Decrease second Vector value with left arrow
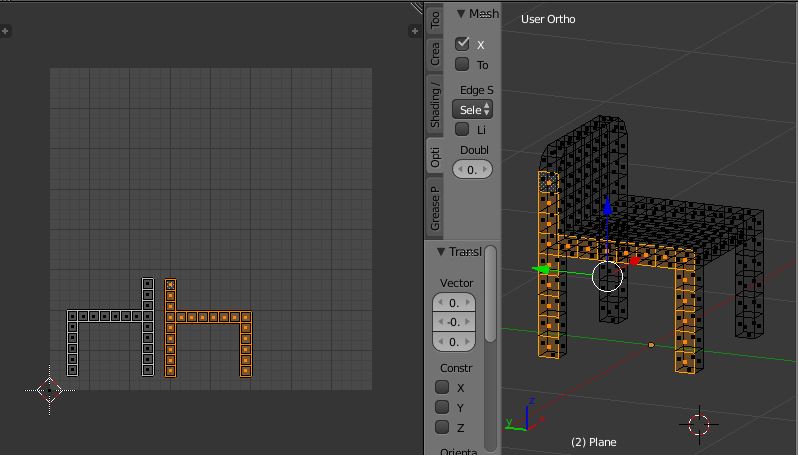Image resolution: width=798 pixels, height=455 pixels. [440, 322]
